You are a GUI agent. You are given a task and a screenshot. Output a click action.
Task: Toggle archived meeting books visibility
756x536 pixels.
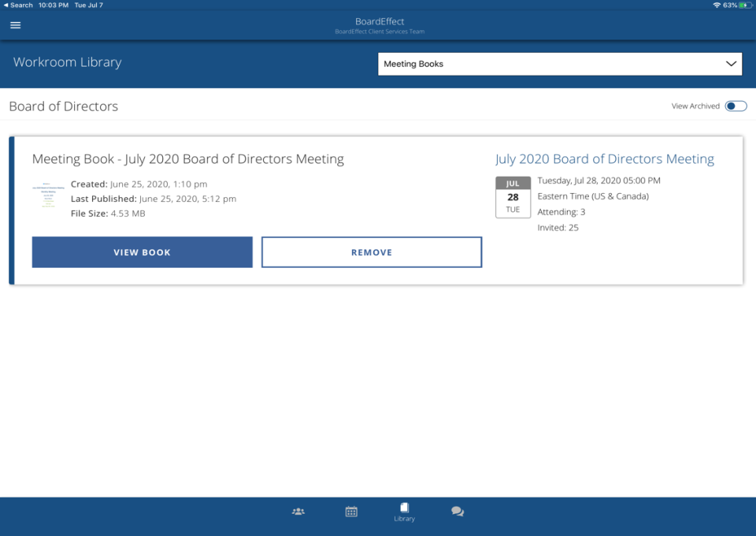coord(734,106)
